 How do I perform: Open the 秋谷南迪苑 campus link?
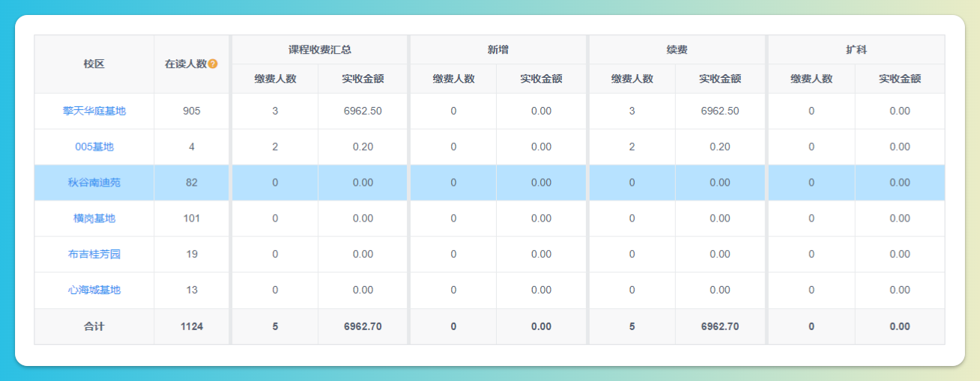[x=94, y=183]
